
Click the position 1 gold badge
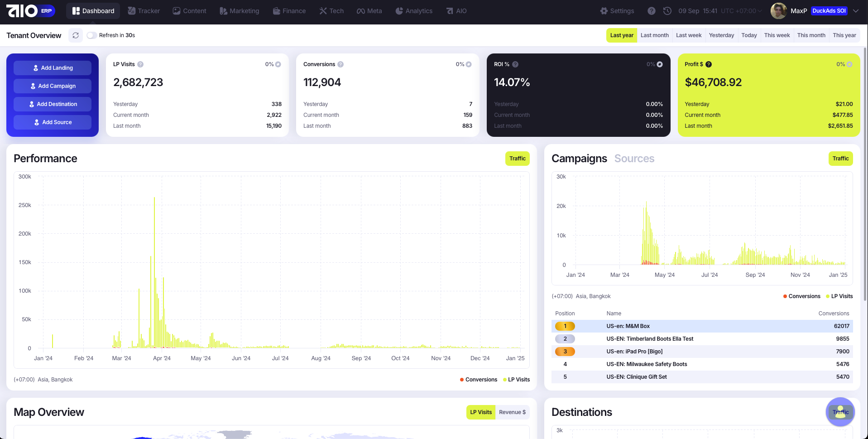(565, 326)
